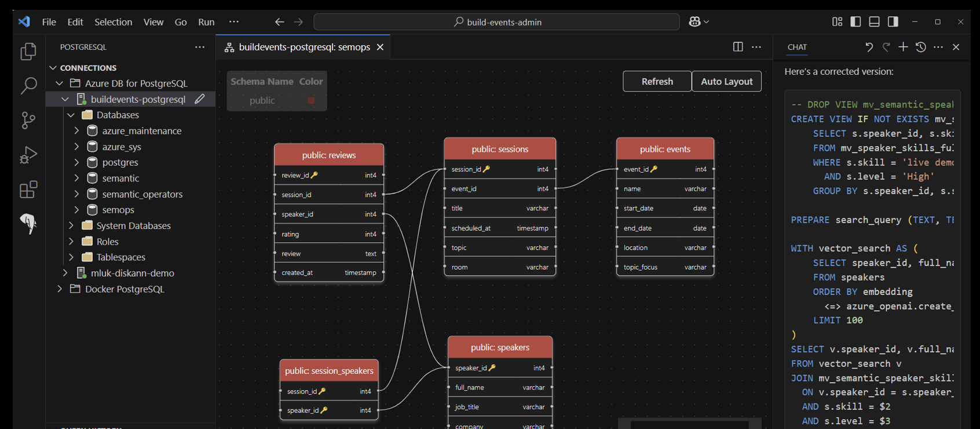Toggle the bottom panel visibility
Screen dimensions: 980x429
[x=875, y=21]
